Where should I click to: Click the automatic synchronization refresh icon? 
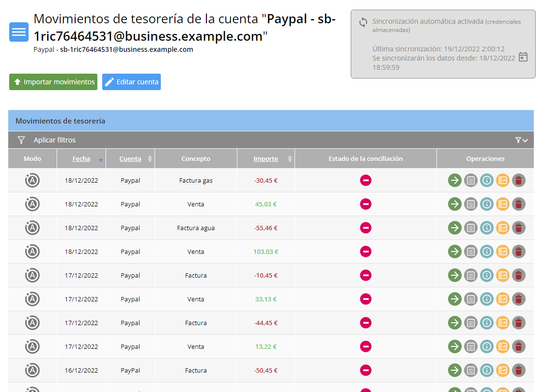click(363, 22)
